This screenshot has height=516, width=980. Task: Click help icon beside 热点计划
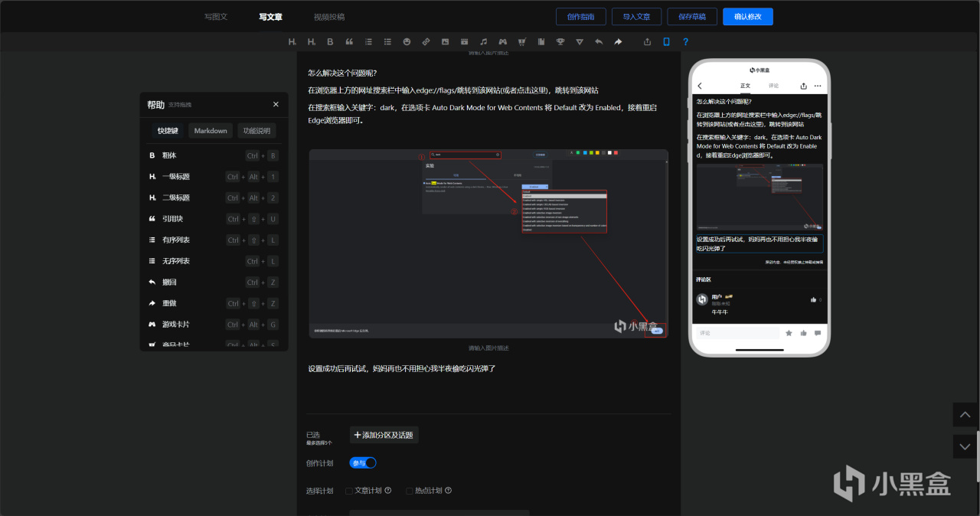pos(448,491)
